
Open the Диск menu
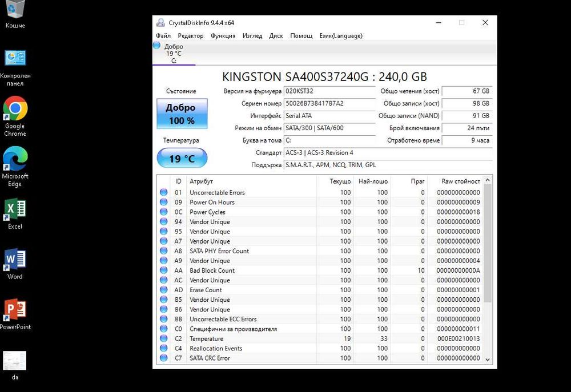[276, 36]
